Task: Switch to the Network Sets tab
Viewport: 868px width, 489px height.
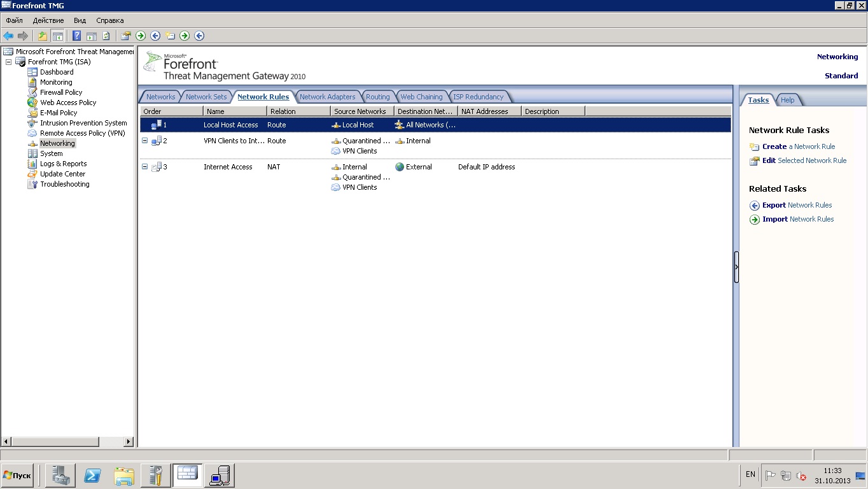Action: 206,97
